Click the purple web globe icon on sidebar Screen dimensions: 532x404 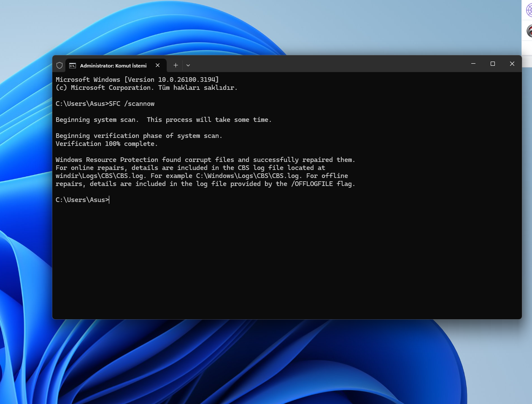point(529,10)
